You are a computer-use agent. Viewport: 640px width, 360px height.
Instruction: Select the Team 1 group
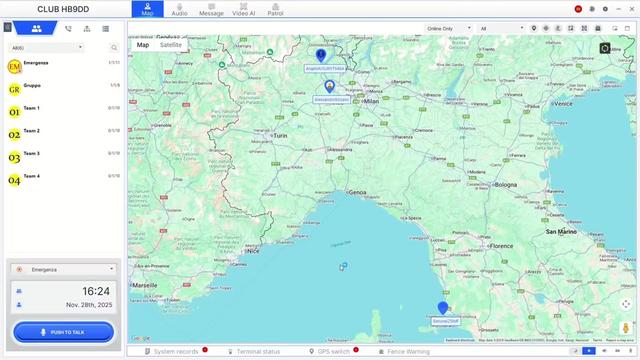tap(64, 111)
